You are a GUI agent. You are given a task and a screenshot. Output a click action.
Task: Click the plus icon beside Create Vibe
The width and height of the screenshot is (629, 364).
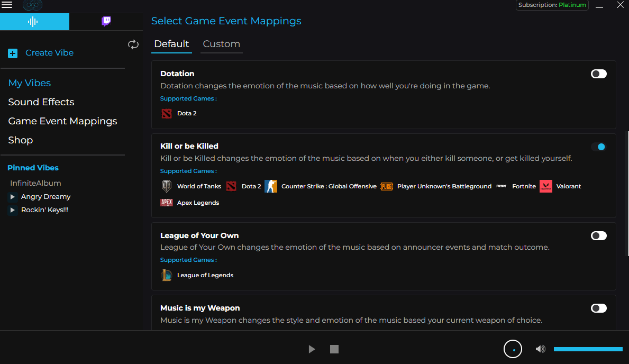(13, 53)
